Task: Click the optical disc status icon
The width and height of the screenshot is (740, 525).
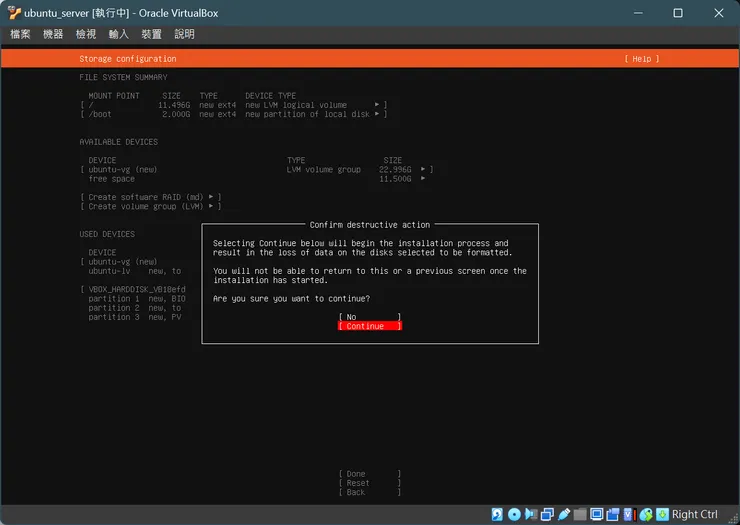Action: [514, 514]
